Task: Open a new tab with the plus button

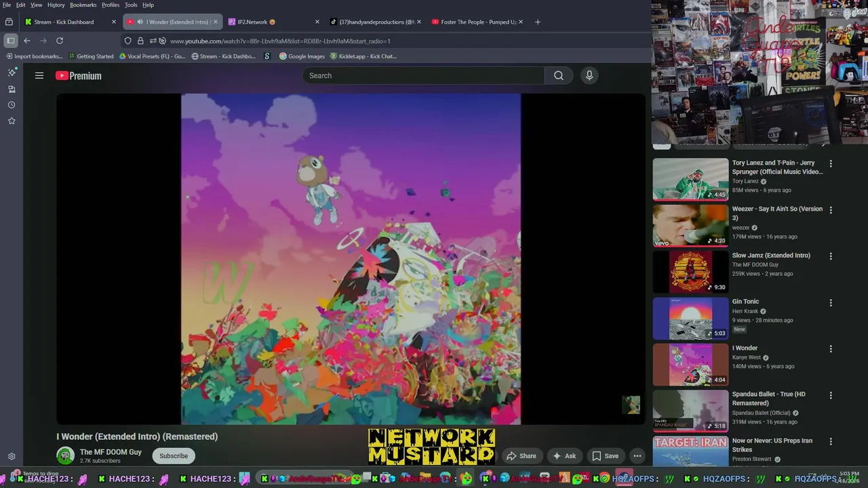Action: 538,22
